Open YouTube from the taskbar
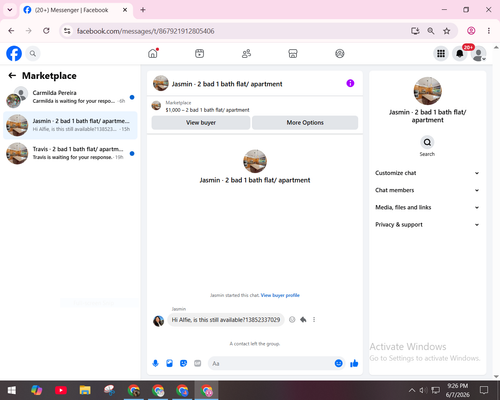Screen dimensions: 500x400 click(61, 390)
